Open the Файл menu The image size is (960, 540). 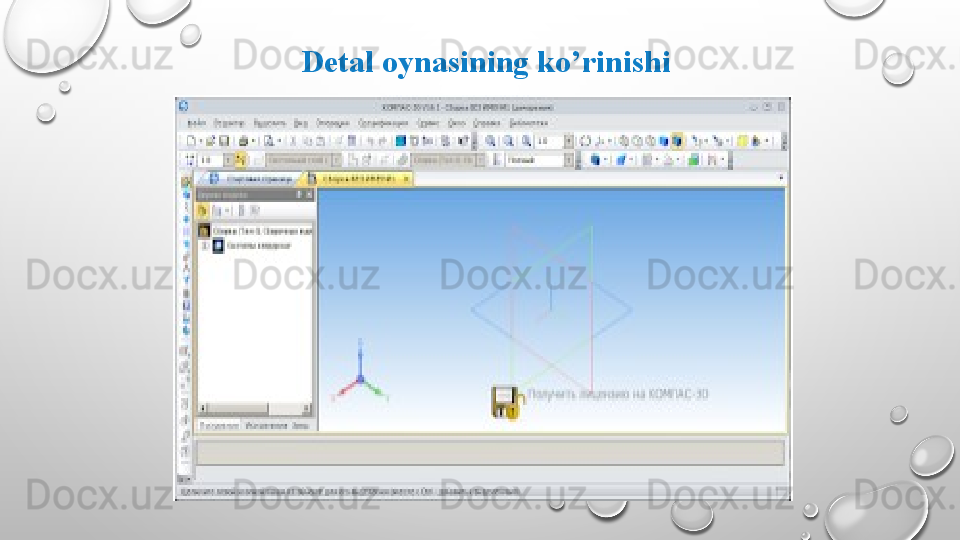(x=196, y=122)
